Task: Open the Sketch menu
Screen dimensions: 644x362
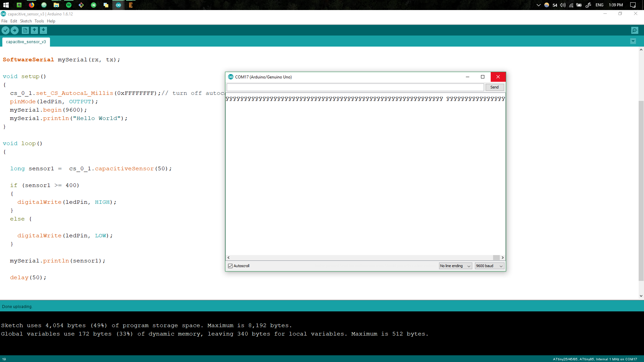Action: coord(26,21)
